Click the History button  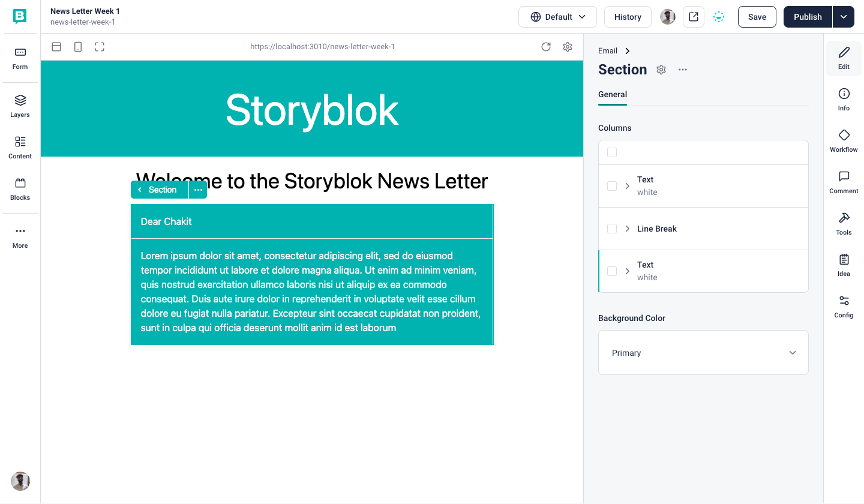(x=628, y=17)
